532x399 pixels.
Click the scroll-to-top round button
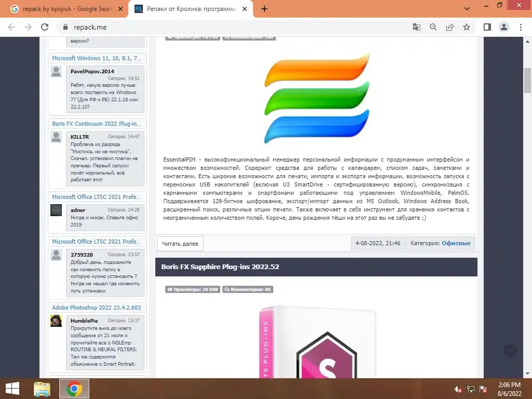tap(510, 351)
